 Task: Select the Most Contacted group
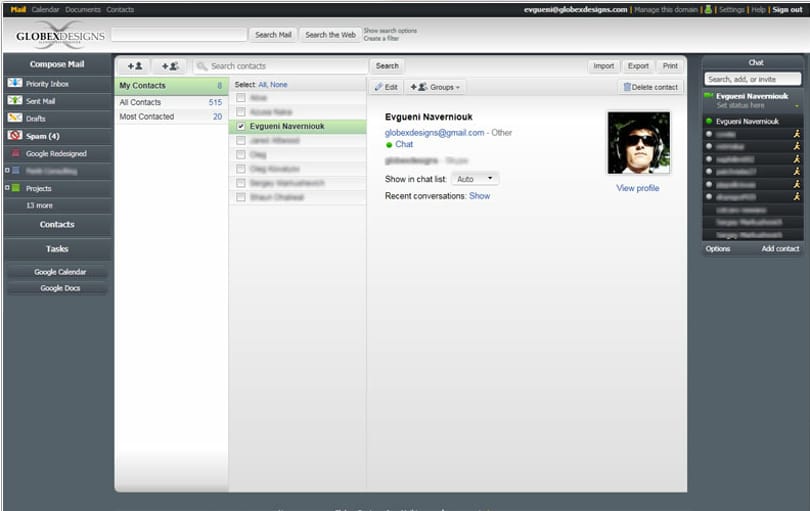[x=171, y=117]
